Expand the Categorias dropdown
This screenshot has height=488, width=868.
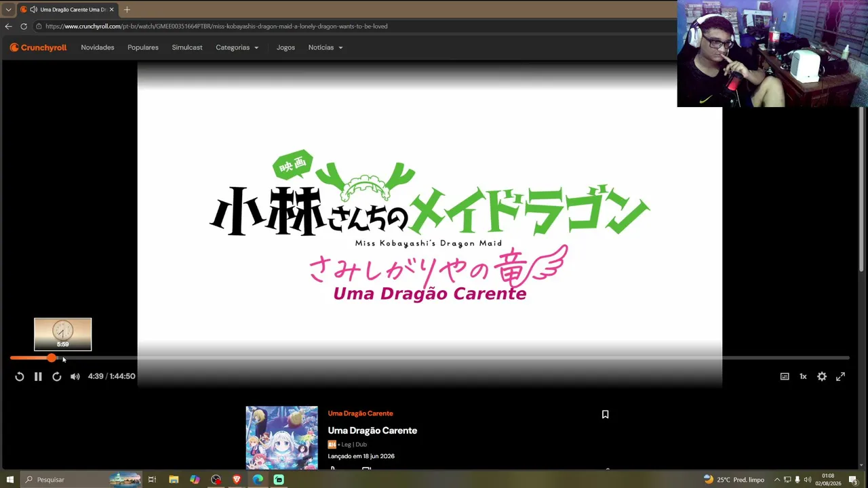tap(237, 47)
